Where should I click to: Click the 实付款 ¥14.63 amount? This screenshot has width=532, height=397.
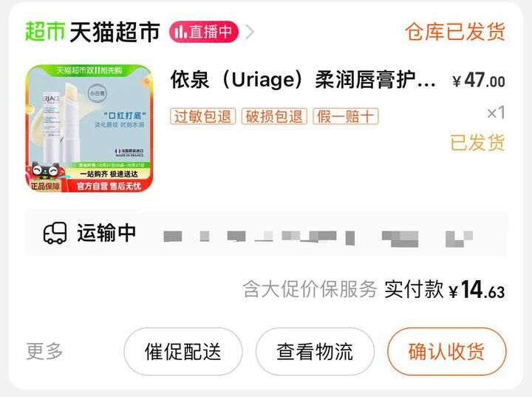click(445, 290)
